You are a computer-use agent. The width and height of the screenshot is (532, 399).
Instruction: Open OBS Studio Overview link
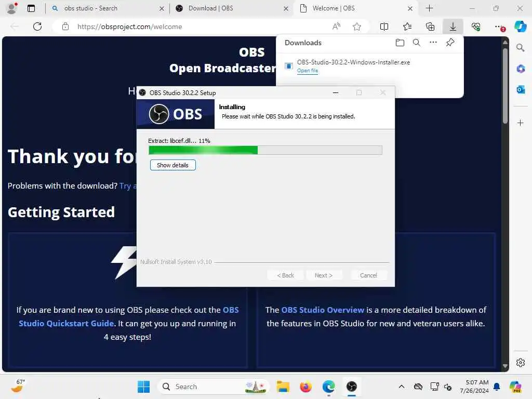pyautogui.click(x=323, y=310)
